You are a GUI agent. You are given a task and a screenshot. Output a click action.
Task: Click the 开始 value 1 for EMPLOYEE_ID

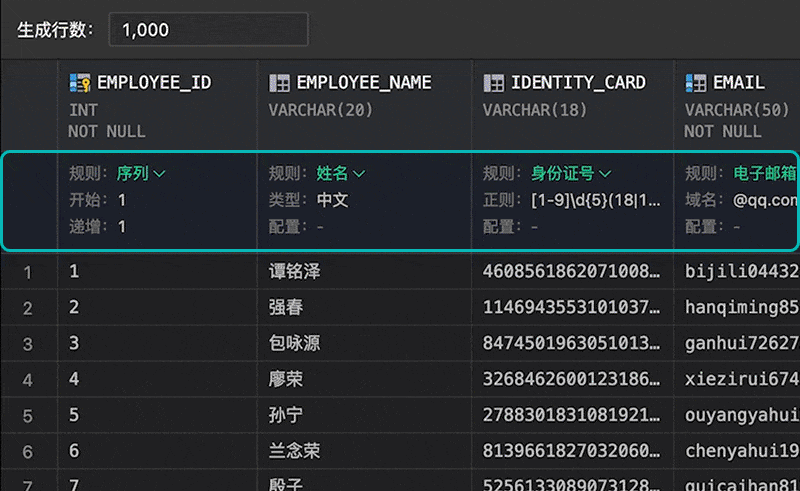(x=122, y=200)
